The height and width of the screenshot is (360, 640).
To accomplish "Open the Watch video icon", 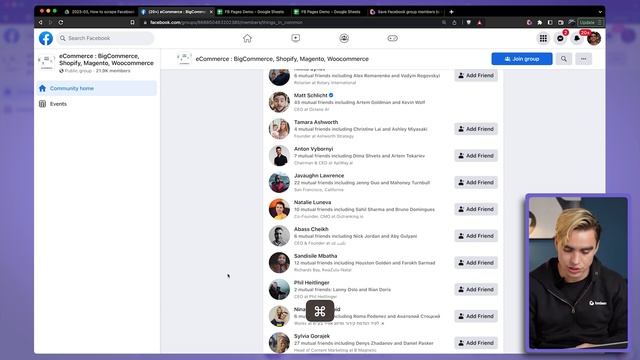I will click(x=296, y=38).
